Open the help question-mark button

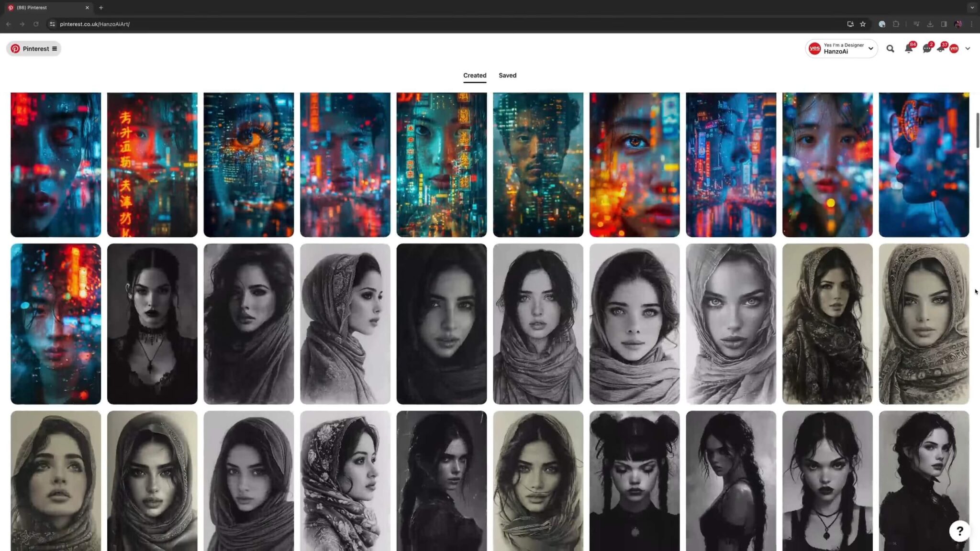960,531
